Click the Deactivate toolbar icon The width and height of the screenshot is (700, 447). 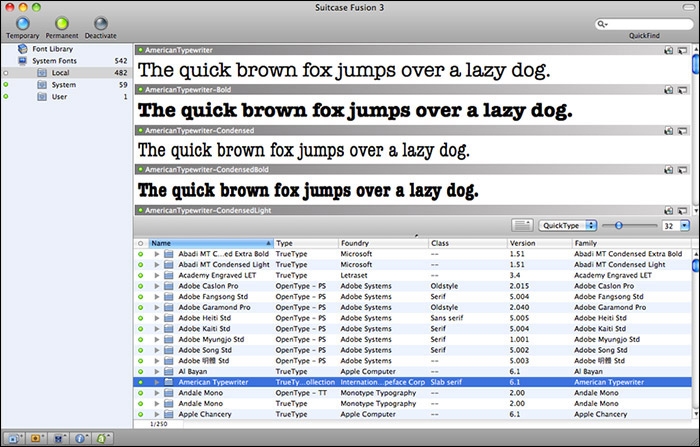click(101, 24)
